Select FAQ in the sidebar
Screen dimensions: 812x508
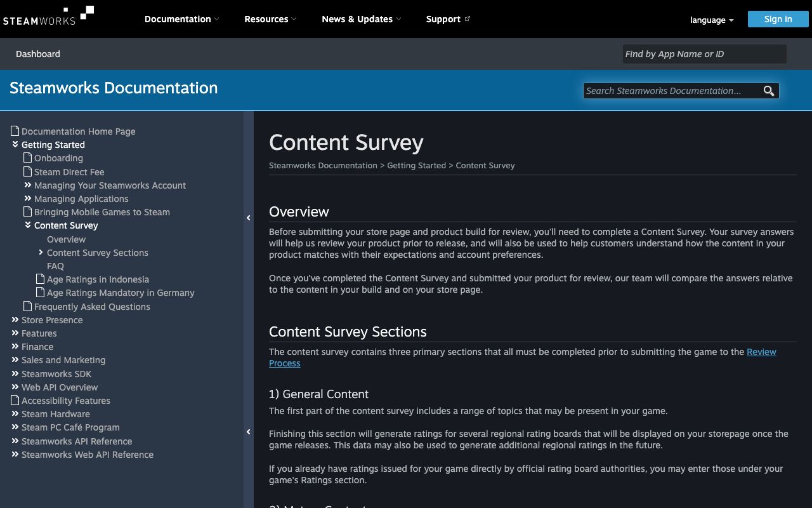55,265
